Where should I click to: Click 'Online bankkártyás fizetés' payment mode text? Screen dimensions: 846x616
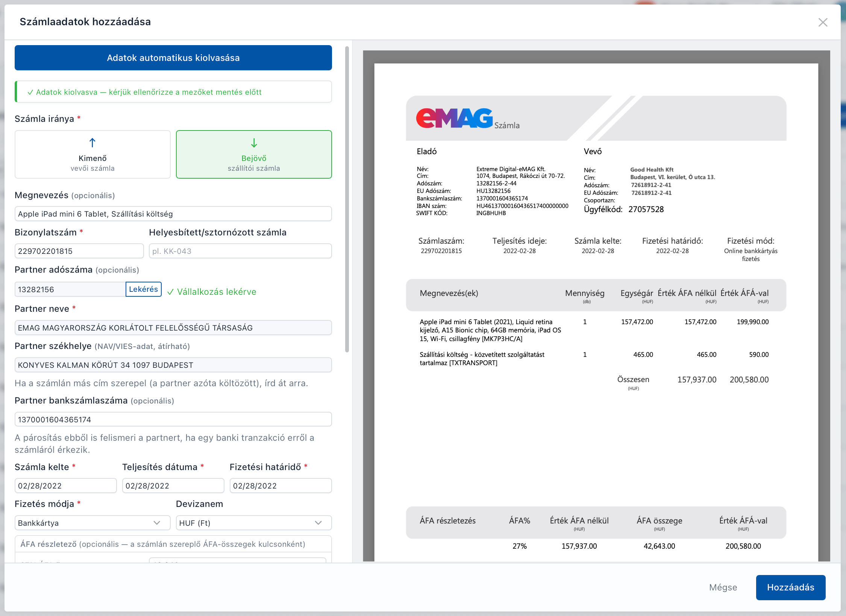[750, 255]
